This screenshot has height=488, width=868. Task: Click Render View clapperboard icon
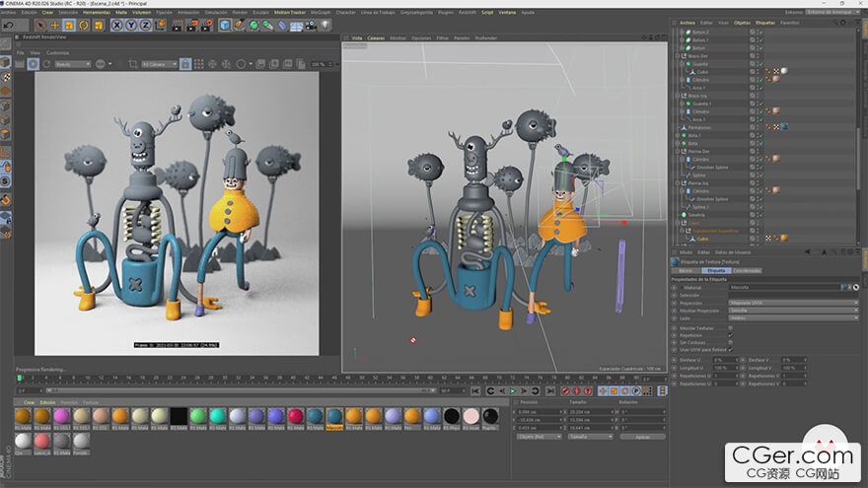178,26
